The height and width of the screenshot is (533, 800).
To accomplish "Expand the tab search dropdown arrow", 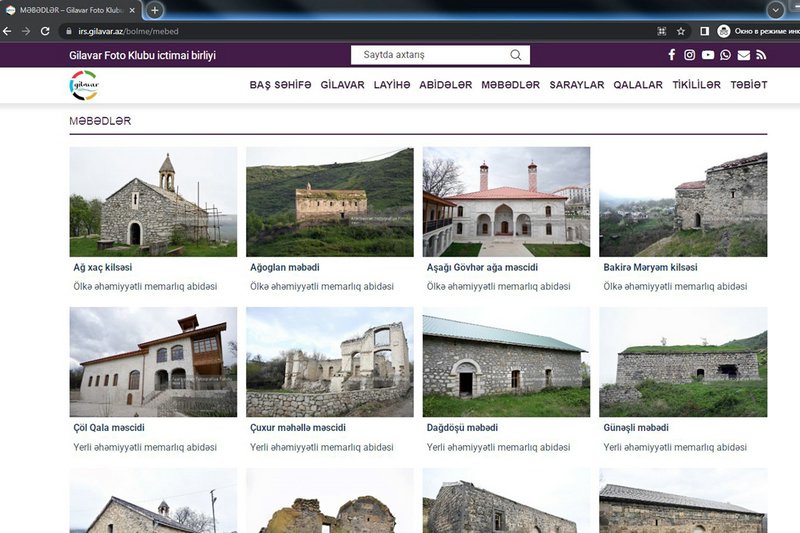I will click(x=775, y=10).
